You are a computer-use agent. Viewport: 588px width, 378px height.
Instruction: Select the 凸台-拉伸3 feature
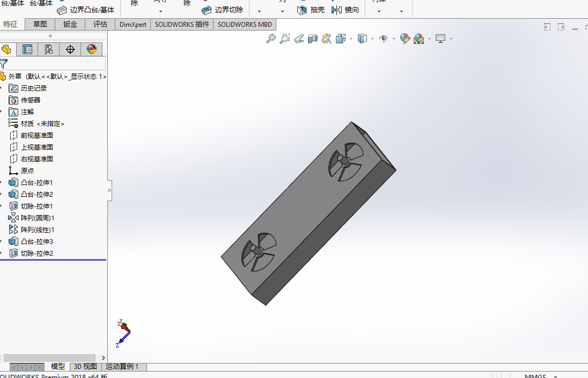pyautogui.click(x=31, y=242)
